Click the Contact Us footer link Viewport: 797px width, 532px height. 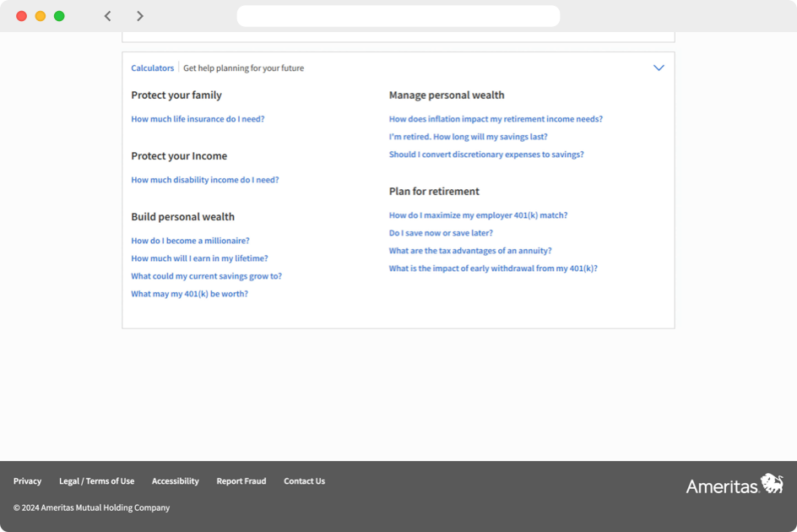click(304, 480)
